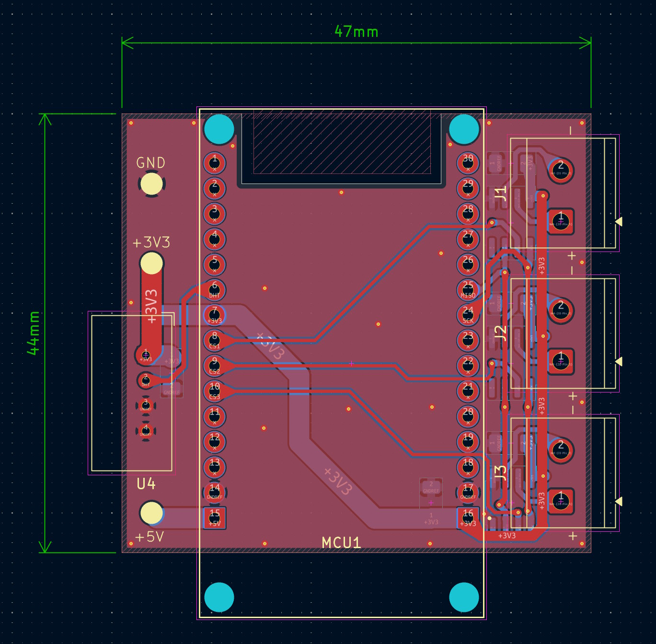The height and width of the screenshot is (644, 656).
Task: Click MCU1 pad 13
Action: [x=215, y=467]
